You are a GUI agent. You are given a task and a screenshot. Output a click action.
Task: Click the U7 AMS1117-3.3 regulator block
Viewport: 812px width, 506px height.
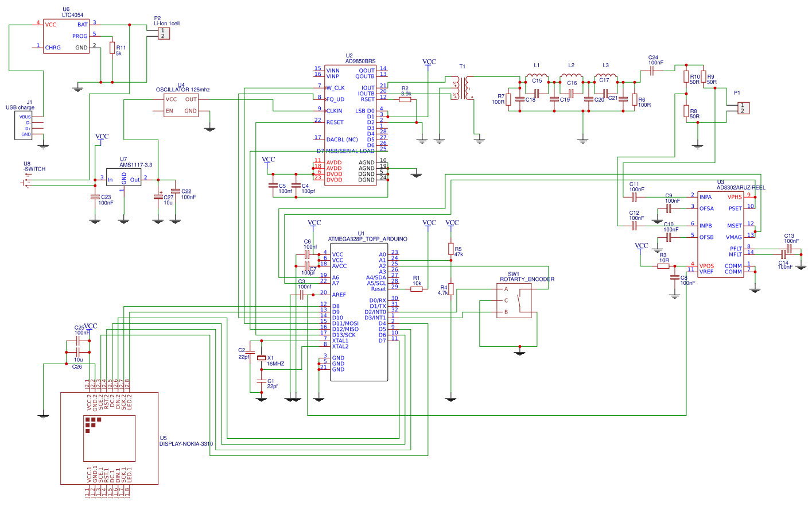pyautogui.click(x=124, y=177)
